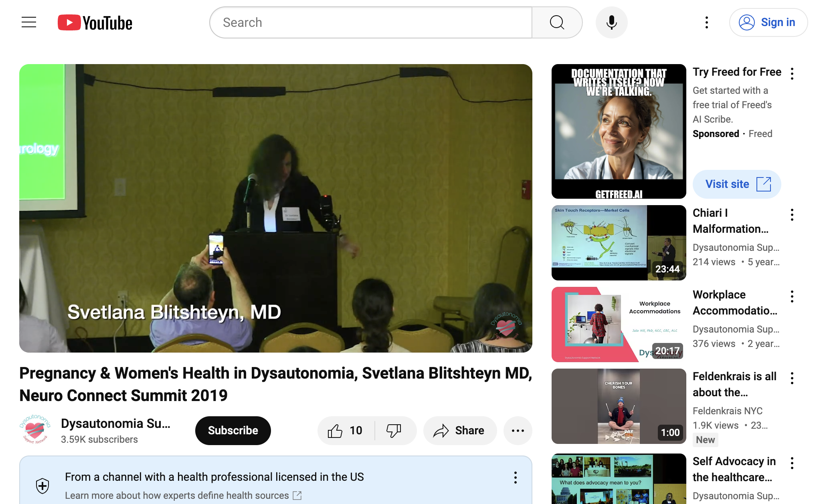
Task: Click the New badge on Feldenkrais
Action: [706, 440]
